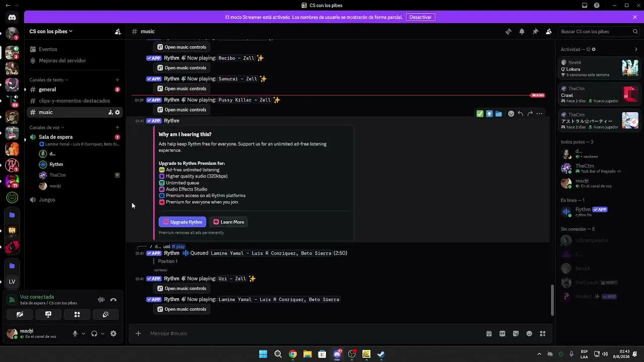Toggle noise suppression in voice panel
This screenshot has height=362, width=644.
pos(101,300)
